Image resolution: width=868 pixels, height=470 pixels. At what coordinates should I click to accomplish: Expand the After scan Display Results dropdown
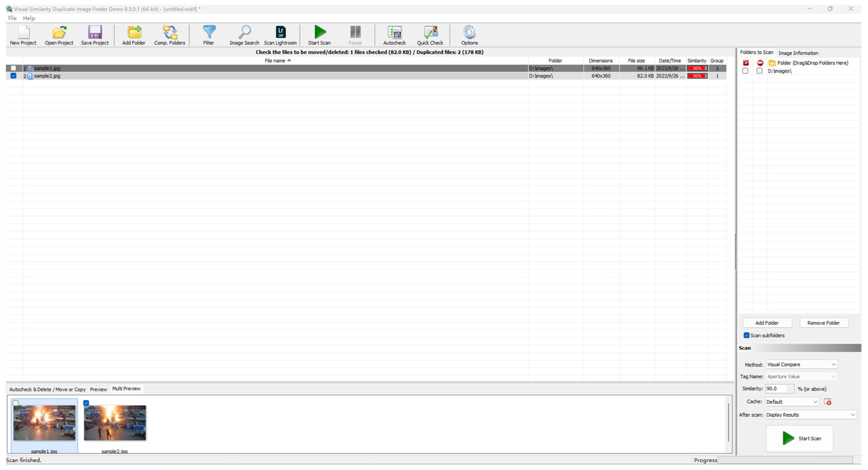click(810, 415)
